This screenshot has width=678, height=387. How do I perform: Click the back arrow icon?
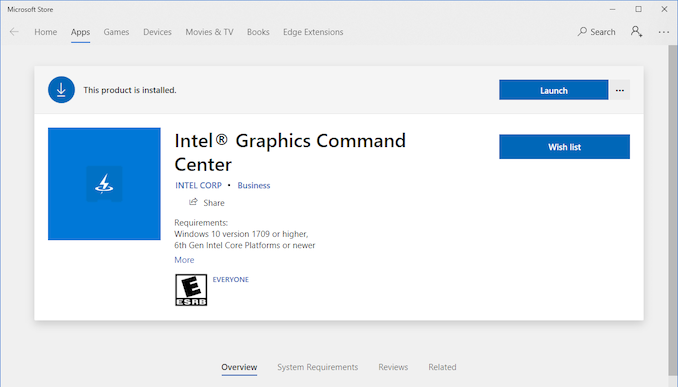pos(14,32)
